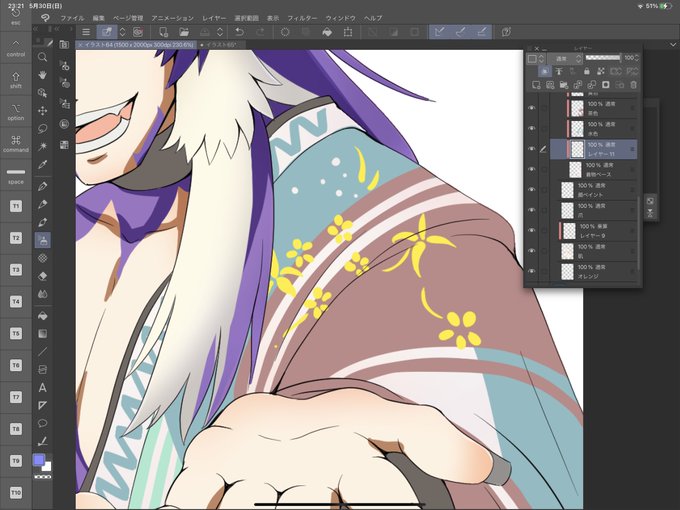Tap the esc edge keyboard key

[x=16, y=16]
